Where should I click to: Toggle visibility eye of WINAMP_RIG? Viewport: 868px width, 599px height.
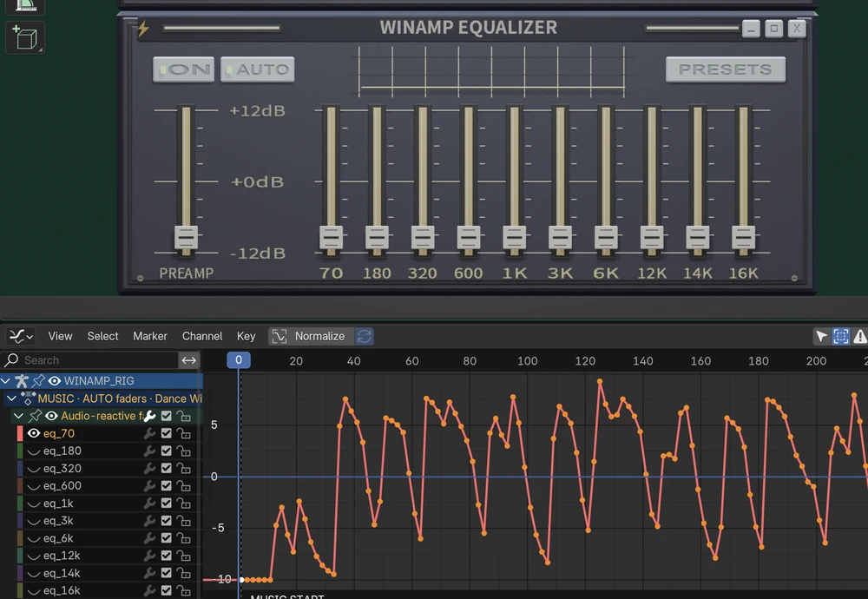[x=54, y=381]
